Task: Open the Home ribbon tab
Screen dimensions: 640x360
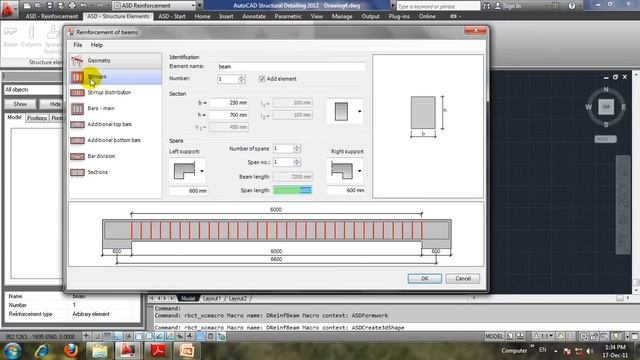Action: click(x=202, y=16)
